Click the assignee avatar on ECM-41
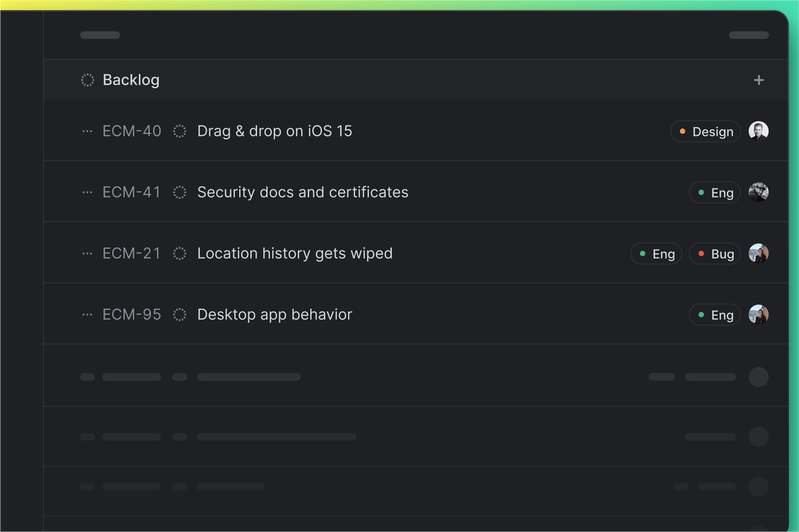The image size is (799, 532). [x=758, y=193]
